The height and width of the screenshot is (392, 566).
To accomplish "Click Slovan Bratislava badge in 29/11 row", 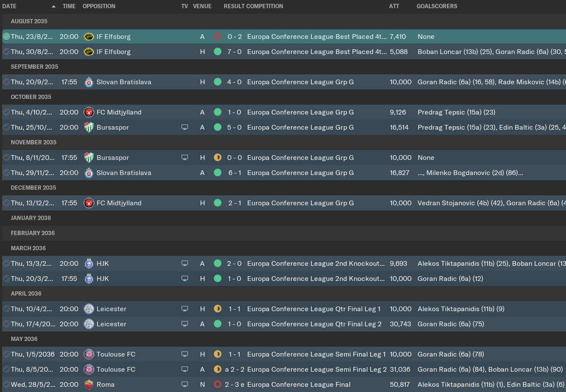I will (89, 173).
